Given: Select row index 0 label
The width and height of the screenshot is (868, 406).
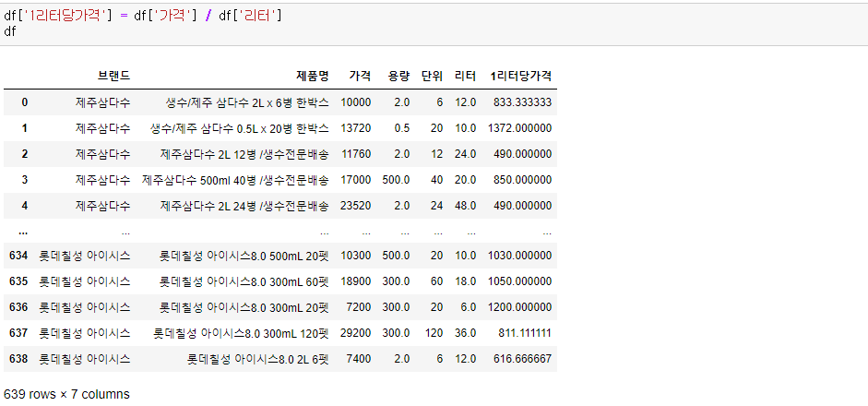Looking at the screenshot, I should click(x=24, y=101).
